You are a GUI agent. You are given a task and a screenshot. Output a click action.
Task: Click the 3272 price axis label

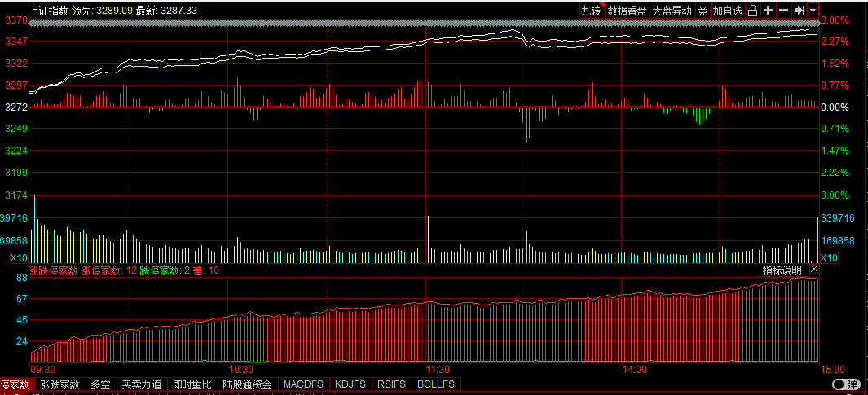click(16, 108)
